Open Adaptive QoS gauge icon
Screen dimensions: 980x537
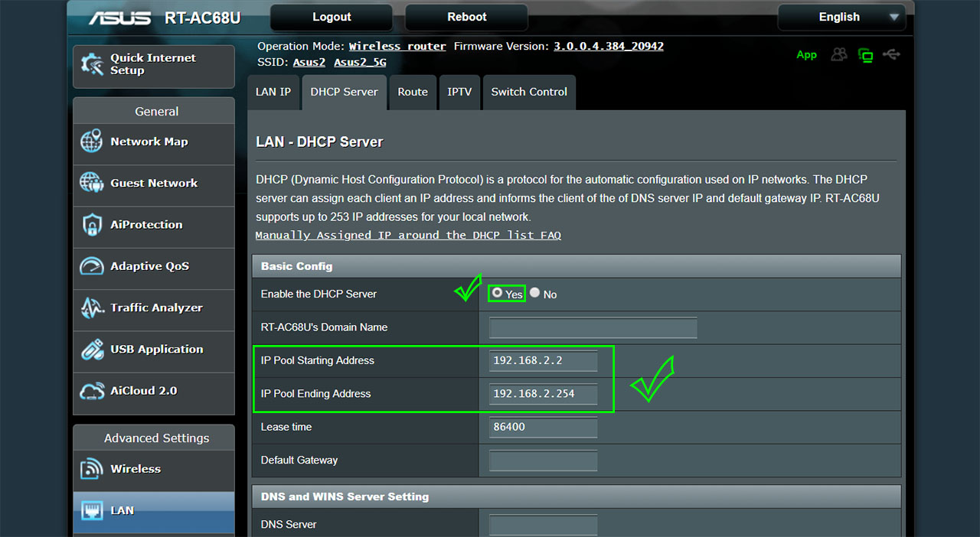(x=92, y=266)
